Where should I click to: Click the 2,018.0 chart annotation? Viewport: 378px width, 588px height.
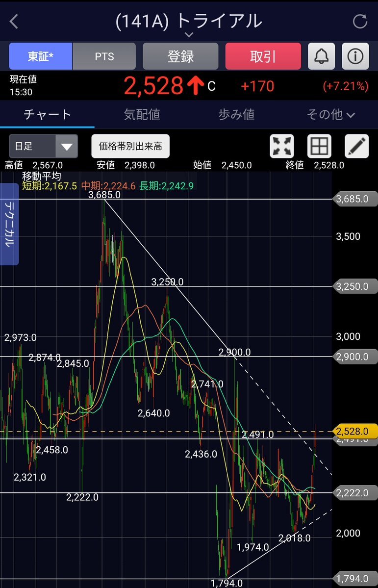coord(294,538)
